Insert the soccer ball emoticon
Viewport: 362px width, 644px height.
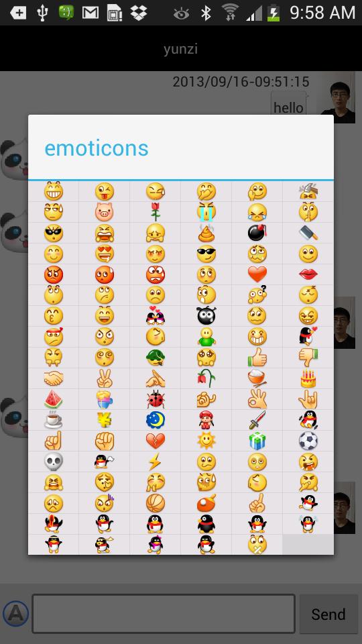tap(308, 440)
